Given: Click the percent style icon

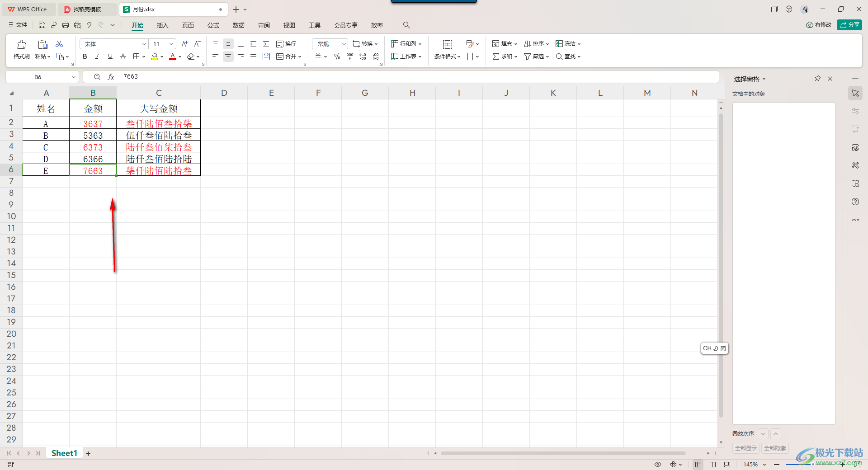Looking at the screenshot, I should (337, 56).
